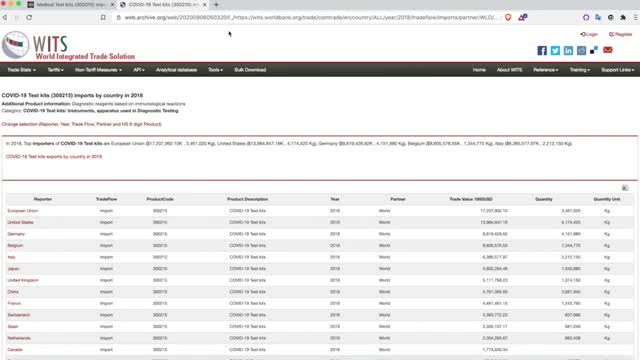Expand Reference dropdown menu
The image size is (640, 360).
click(x=545, y=70)
